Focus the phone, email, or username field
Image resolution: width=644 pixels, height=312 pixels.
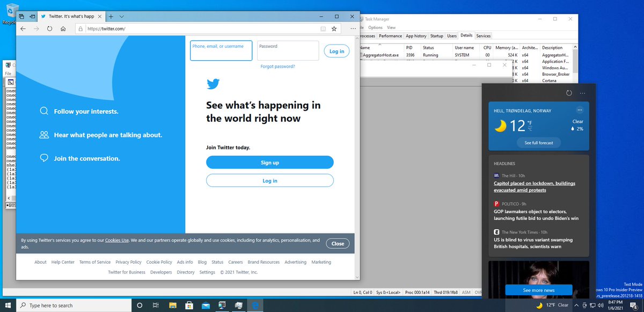(221, 50)
